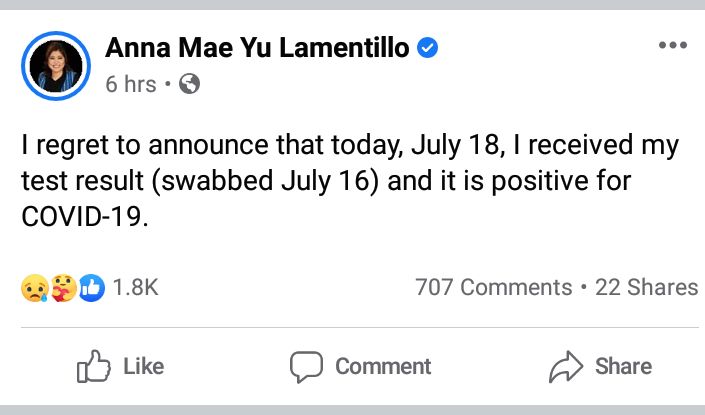The image size is (705, 415).
Task: Open the "6 hrs" post timestamp
Action: click(130, 85)
